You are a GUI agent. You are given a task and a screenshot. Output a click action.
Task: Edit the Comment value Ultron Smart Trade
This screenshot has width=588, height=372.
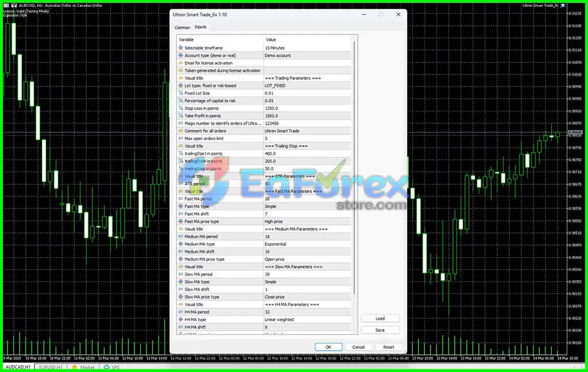[x=308, y=131]
